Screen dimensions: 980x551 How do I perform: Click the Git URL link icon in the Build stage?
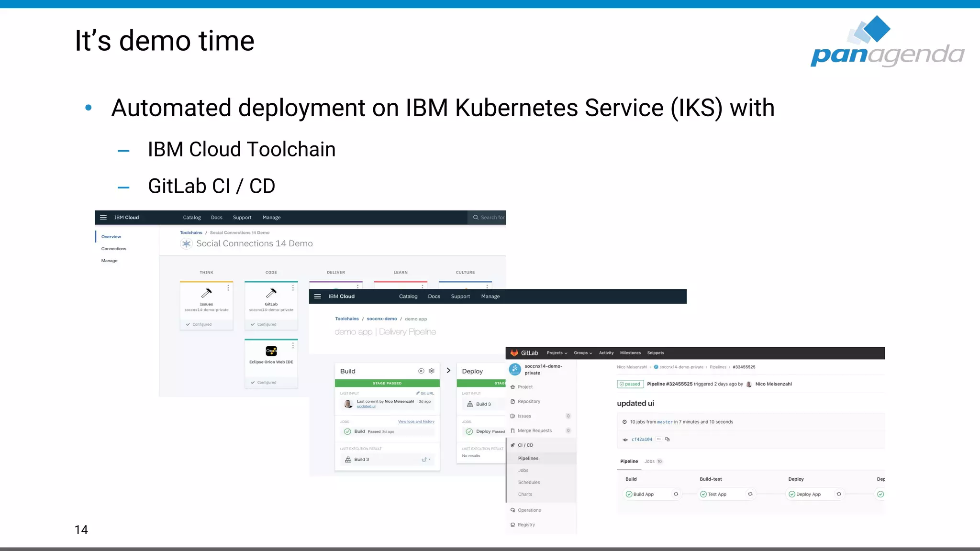click(x=418, y=393)
